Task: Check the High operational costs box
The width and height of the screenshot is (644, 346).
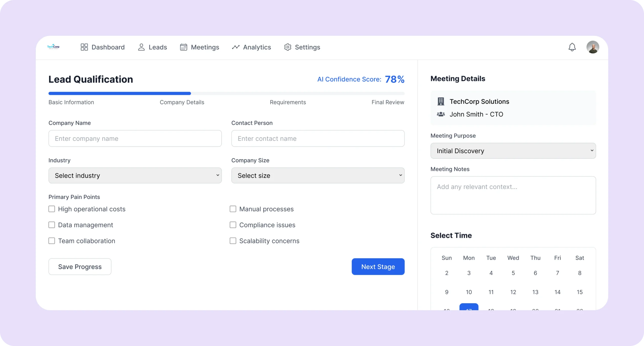Action: click(52, 209)
